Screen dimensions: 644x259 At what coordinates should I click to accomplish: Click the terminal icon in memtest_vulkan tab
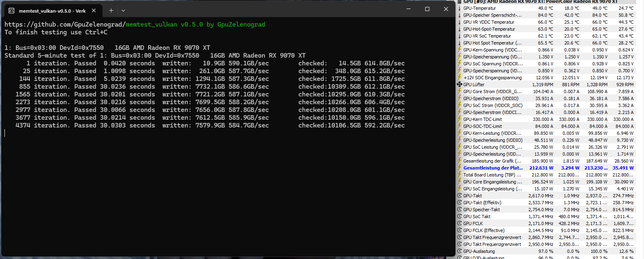point(11,11)
